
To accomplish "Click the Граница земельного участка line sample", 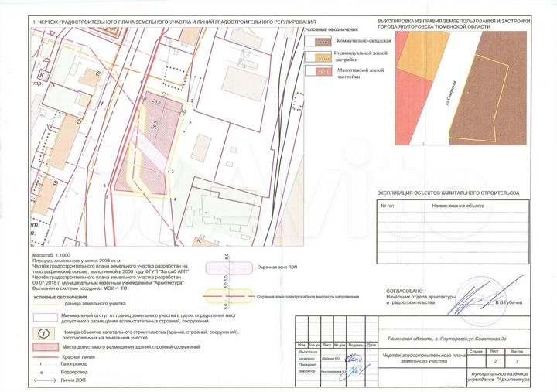I will click(45, 304).
